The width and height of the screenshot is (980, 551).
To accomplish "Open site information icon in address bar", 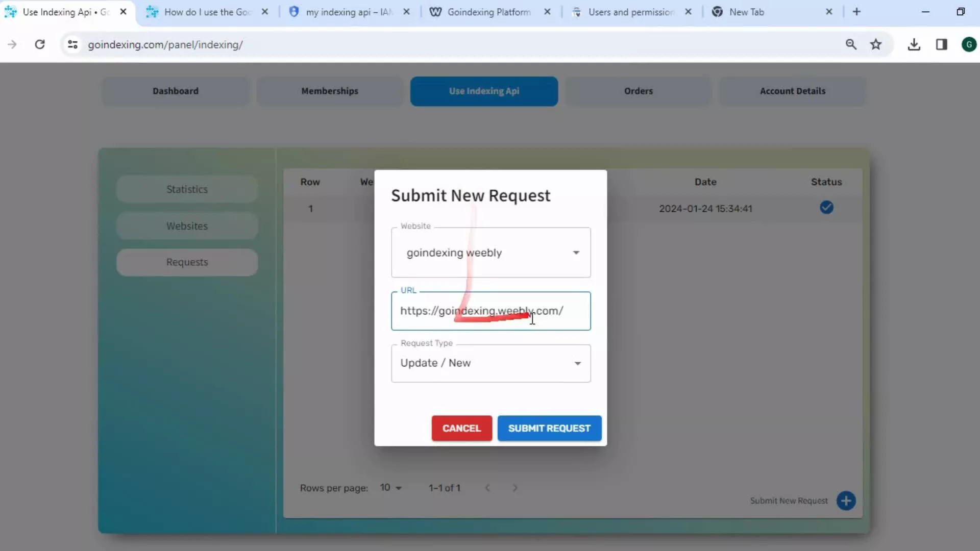I will [x=73, y=44].
